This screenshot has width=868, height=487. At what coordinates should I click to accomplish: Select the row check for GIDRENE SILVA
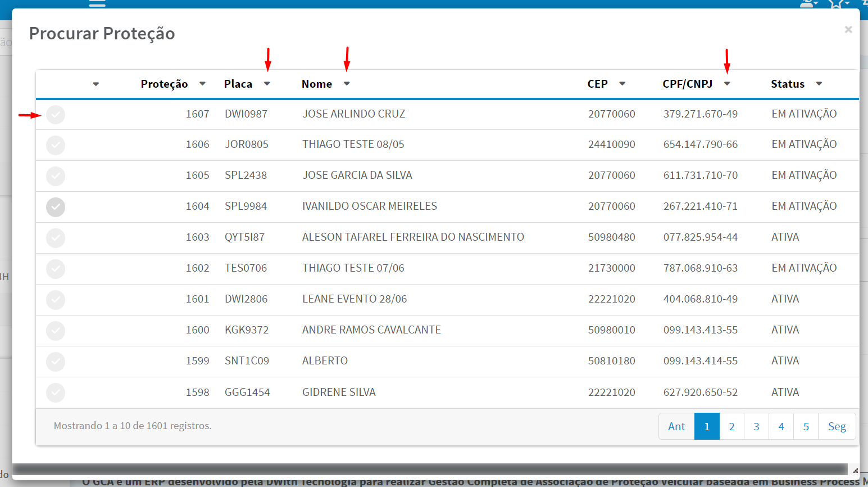coord(56,393)
